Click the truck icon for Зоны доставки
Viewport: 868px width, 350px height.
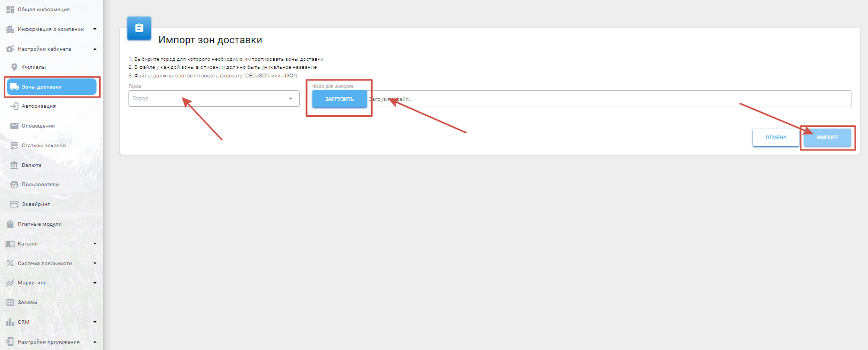[x=14, y=87]
